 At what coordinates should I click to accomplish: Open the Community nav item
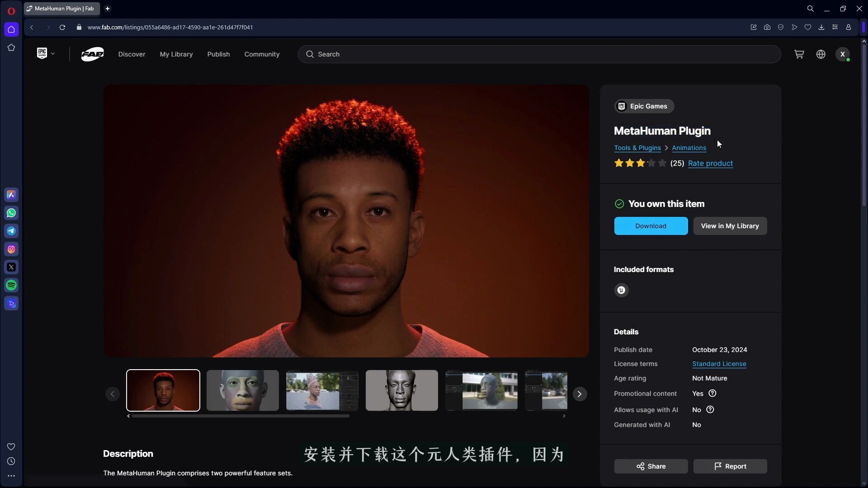[262, 54]
